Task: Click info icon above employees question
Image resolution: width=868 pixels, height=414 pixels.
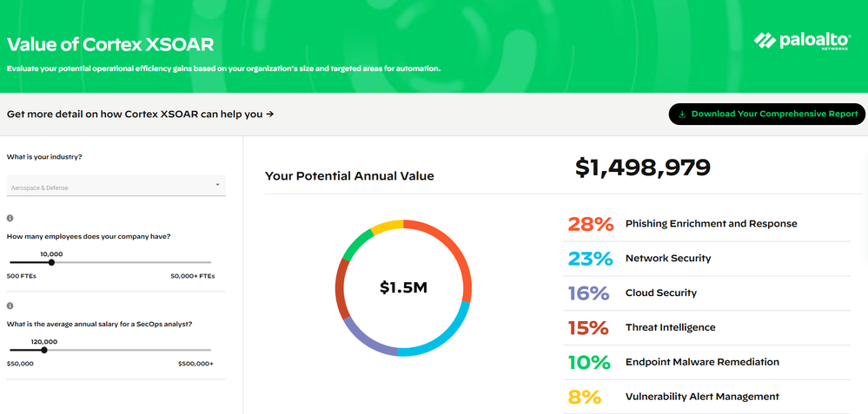Action: (10, 218)
